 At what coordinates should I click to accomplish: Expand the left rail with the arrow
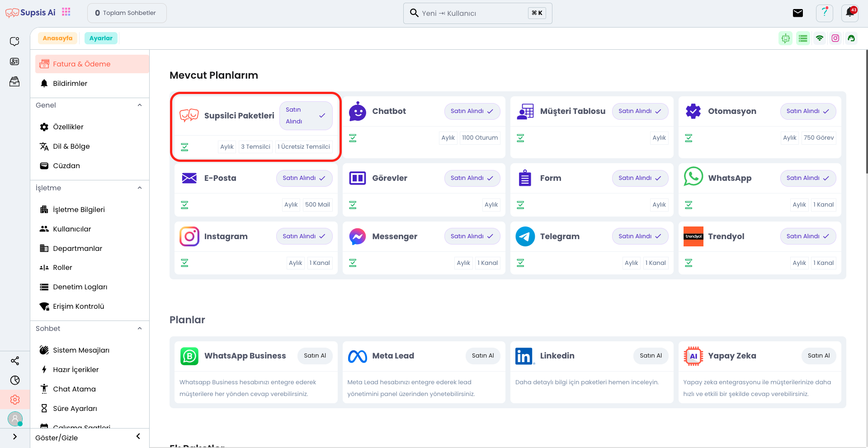tap(15, 437)
